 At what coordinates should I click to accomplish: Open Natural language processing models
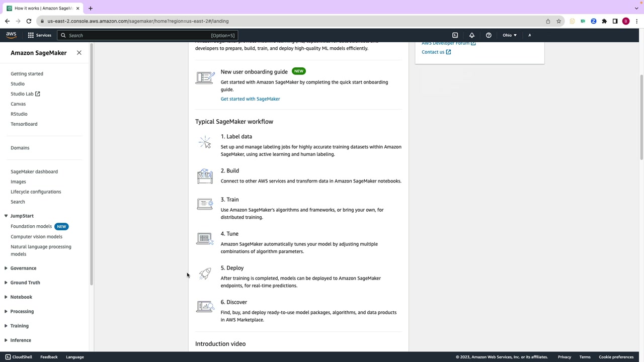(41, 250)
